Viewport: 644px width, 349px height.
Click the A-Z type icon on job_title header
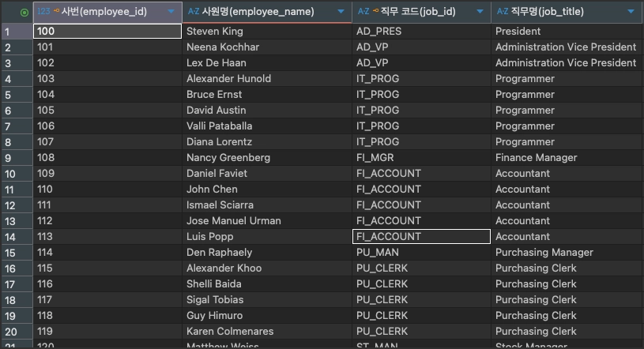tap(503, 12)
